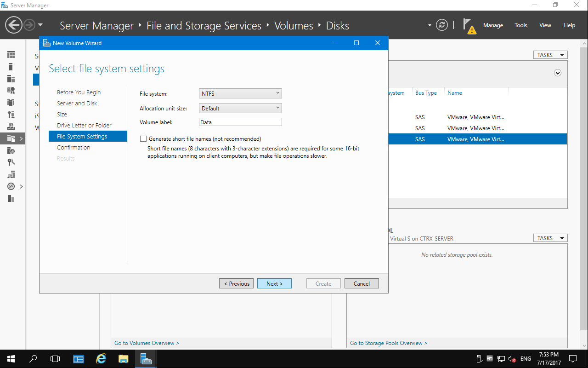The image size is (588, 368).
Task: Open taskbar search magnifier
Action: [x=33, y=358]
